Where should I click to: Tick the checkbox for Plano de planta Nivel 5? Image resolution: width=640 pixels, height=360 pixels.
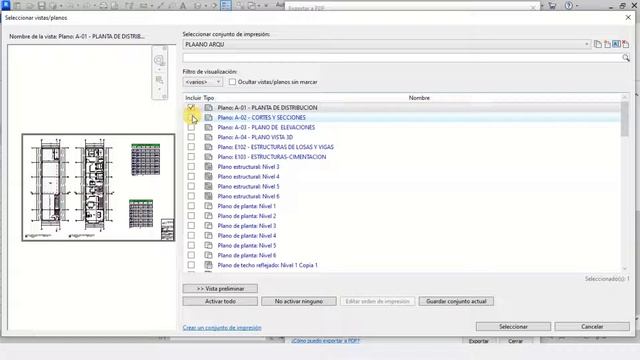[191, 245]
